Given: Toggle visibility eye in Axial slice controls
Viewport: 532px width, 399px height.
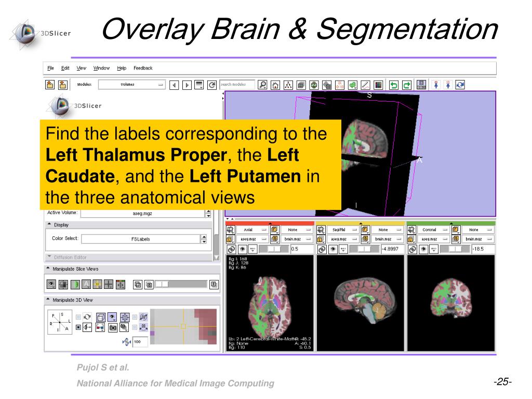Looking at the screenshot, I should pyautogui.click(x=242, y=249).
